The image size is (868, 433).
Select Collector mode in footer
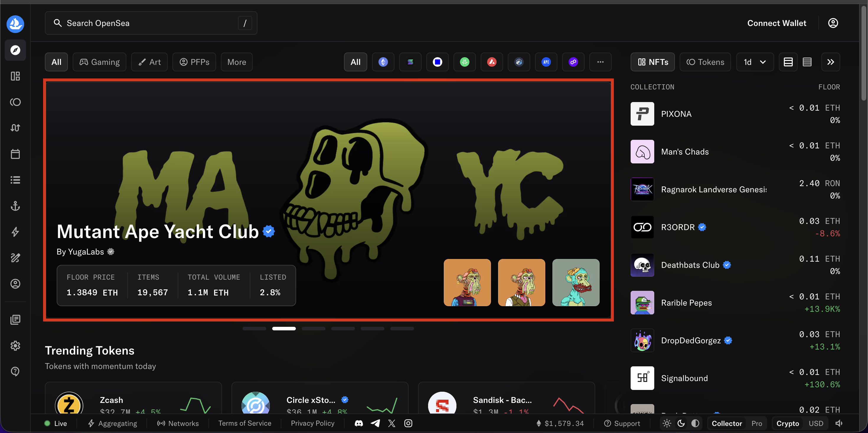727,423
